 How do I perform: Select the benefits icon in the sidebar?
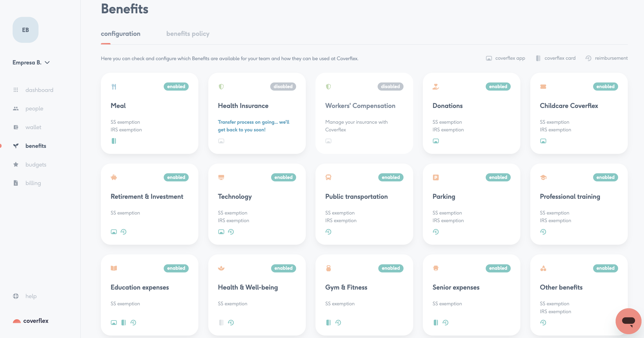16,146
